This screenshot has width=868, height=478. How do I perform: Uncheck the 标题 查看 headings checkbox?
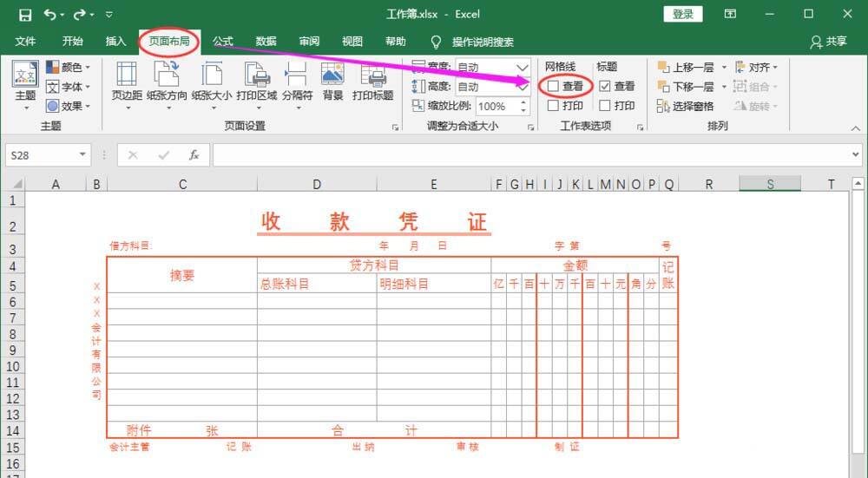pos(604,86)
